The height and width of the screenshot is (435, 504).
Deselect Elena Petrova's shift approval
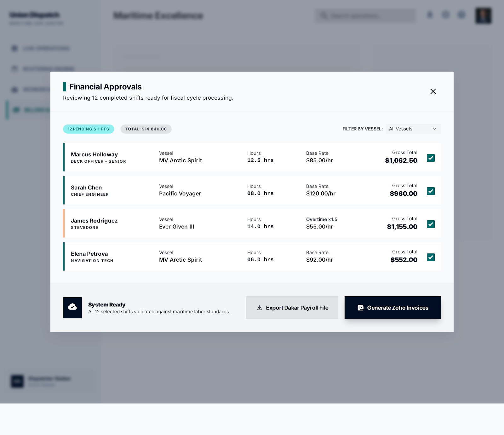431,258
